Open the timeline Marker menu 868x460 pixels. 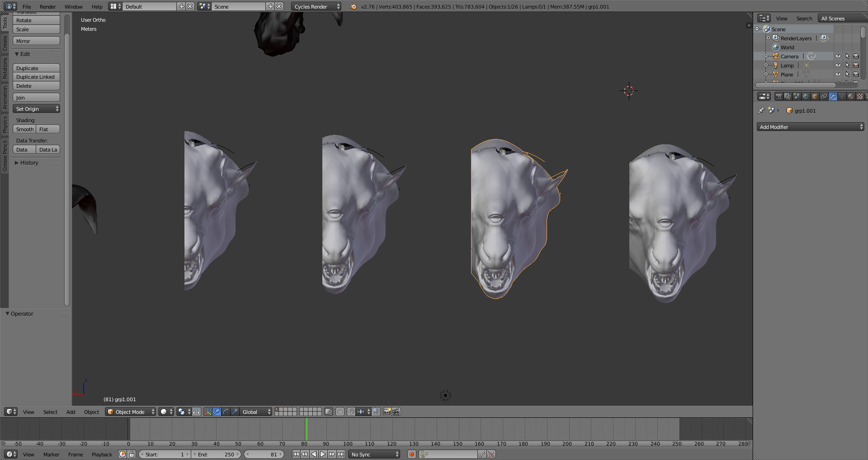point(51,454)
